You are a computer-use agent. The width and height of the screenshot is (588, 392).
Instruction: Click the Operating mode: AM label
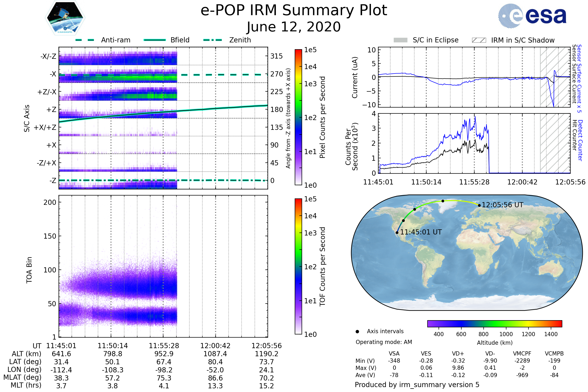(x=384, y=342)
